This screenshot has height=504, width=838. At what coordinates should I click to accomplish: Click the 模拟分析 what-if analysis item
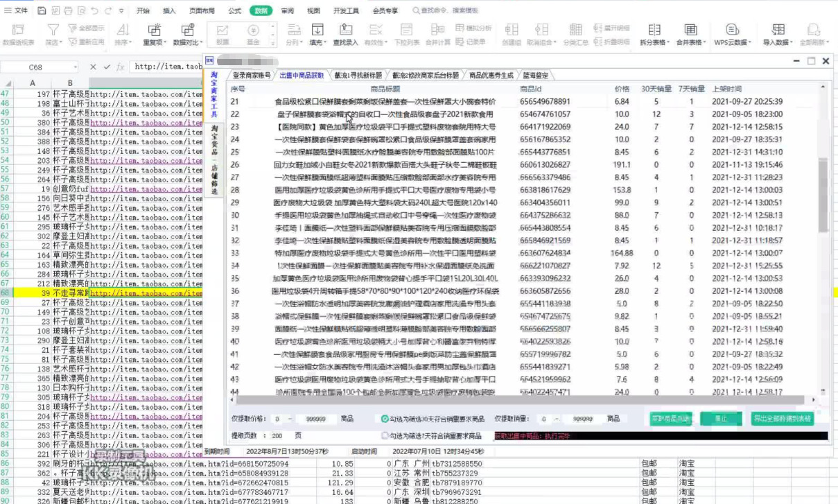pyautogui.click(x=474, y=28)
